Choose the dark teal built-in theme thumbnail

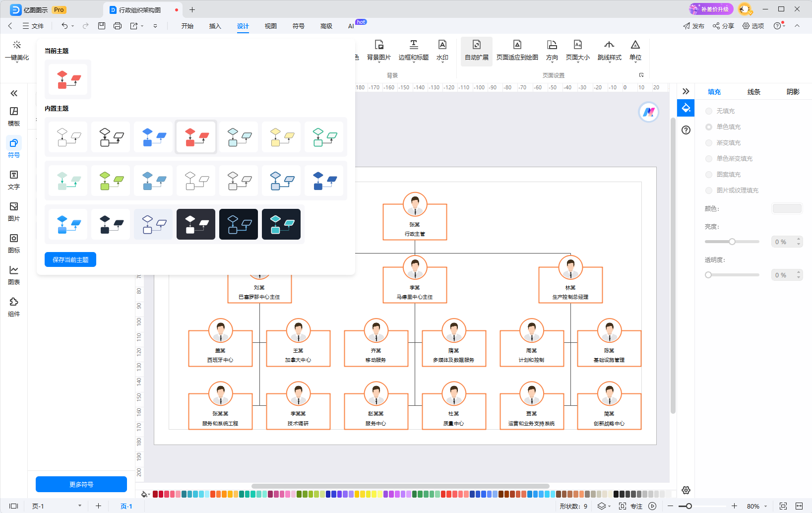[281, 224]
